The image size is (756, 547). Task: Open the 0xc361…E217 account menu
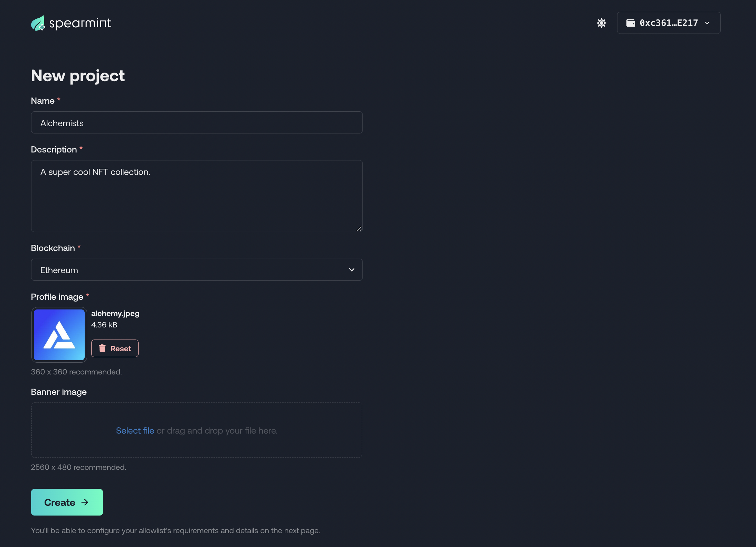pos(669,23)
